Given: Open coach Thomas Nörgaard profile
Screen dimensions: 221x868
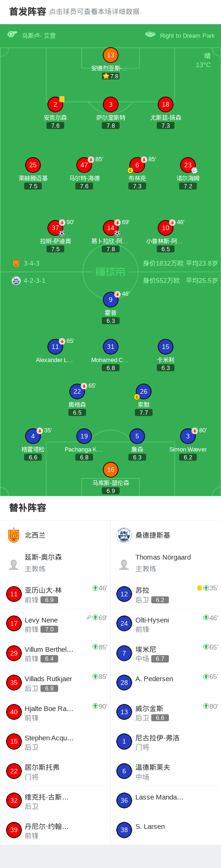Looking at the screenshot, I should (x=166, y=562).
